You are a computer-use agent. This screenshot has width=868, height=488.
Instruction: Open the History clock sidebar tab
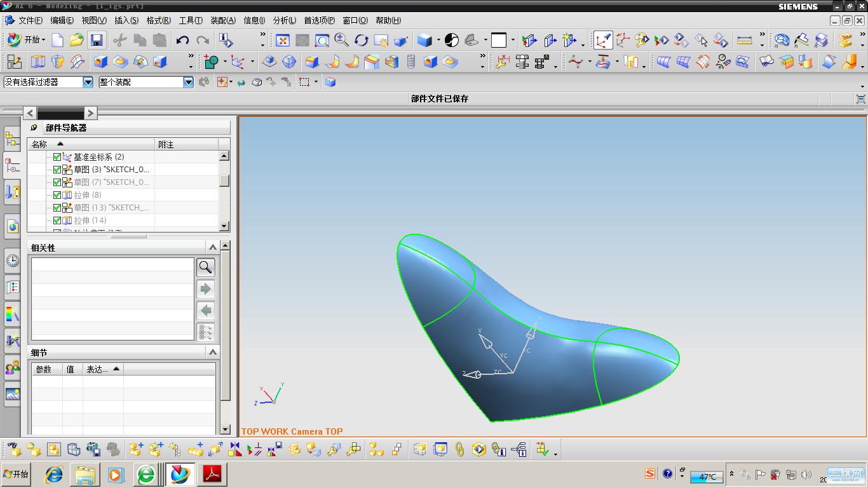coord(13,259)
